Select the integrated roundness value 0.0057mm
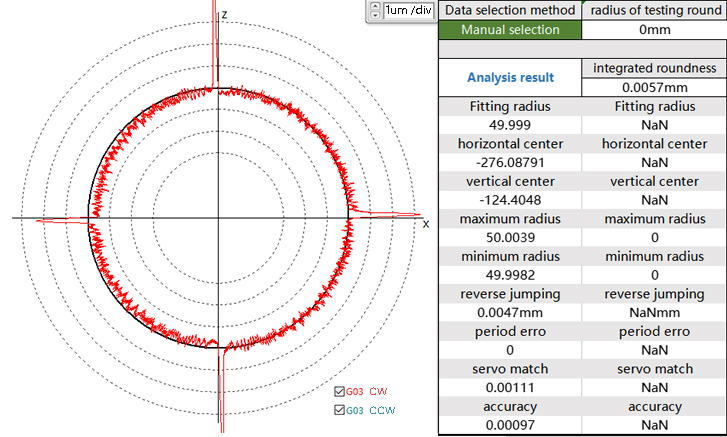The width and height of the screenshot is (727, 437). [654, 87]
